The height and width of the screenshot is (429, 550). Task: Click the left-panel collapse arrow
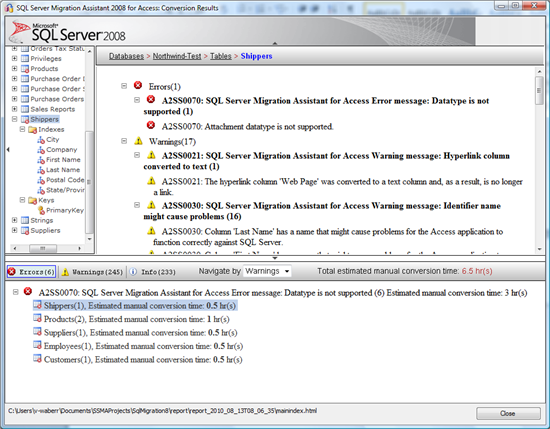click(8, 149)
